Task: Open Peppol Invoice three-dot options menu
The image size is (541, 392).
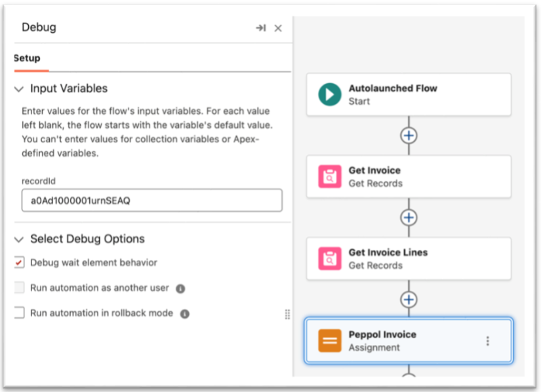Action: (487, 341)
